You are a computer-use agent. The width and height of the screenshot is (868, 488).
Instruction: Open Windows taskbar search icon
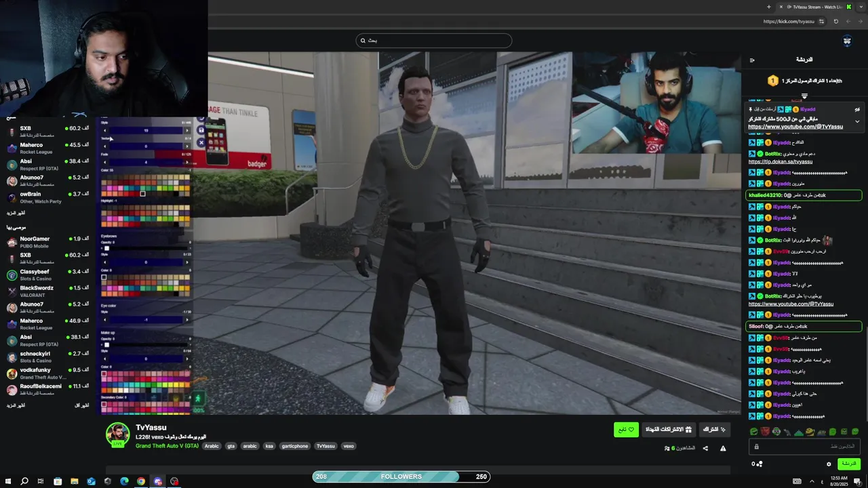(x=24, y=481)
